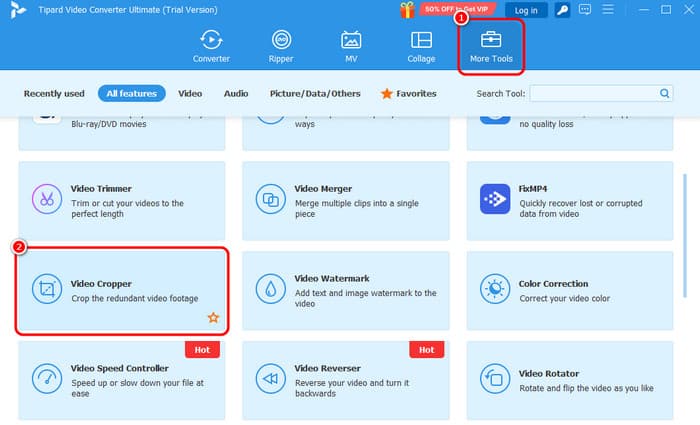Click the FixMP4 icon
This screenshot has height=425, width=700.
pos(495,199)
